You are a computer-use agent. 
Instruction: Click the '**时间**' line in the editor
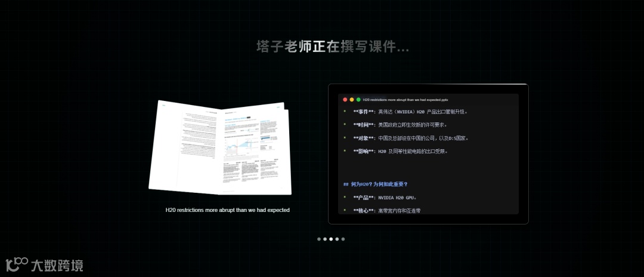(x=395, y=125)
